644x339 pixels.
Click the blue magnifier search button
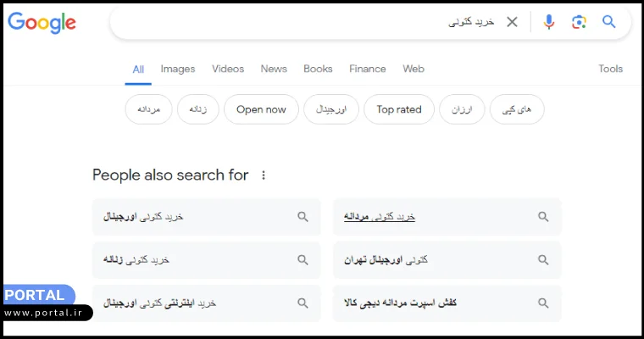pos(608,22)
